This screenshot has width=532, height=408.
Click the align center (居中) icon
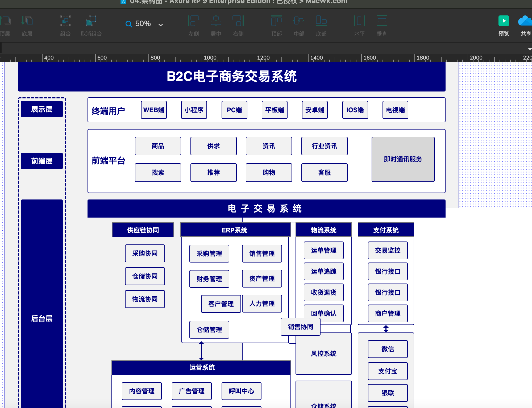216,21
